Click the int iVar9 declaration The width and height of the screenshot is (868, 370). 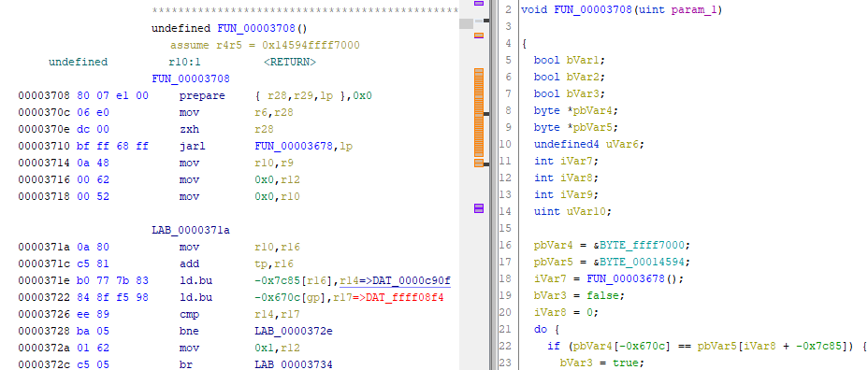(566, 194)
